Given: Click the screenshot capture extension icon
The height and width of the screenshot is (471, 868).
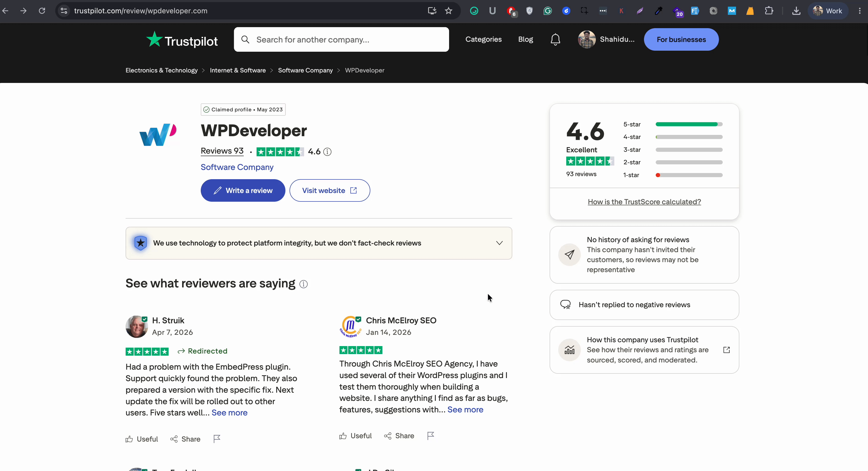Looking at the screenshot, I should pyautogui.click(x=585, y=11).
